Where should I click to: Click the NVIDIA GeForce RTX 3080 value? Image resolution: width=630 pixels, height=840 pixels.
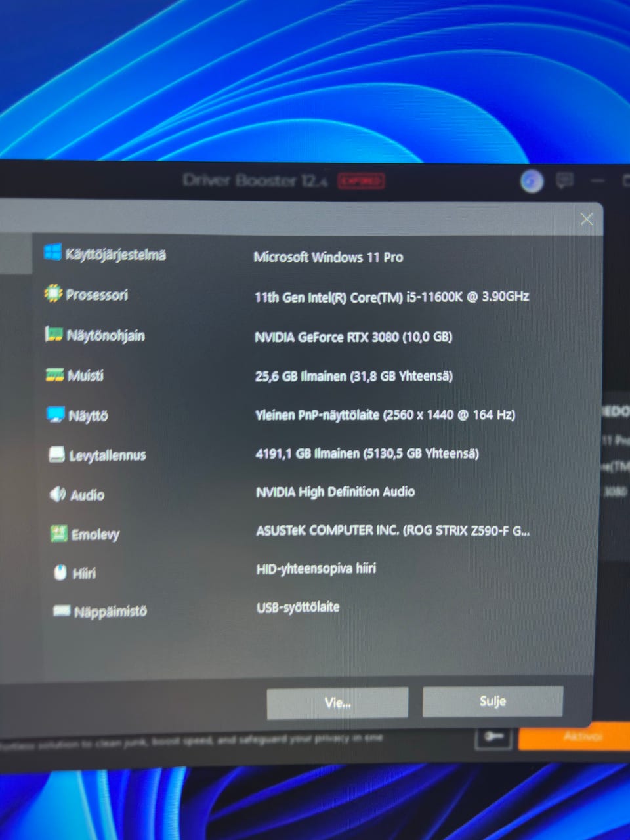353,337
